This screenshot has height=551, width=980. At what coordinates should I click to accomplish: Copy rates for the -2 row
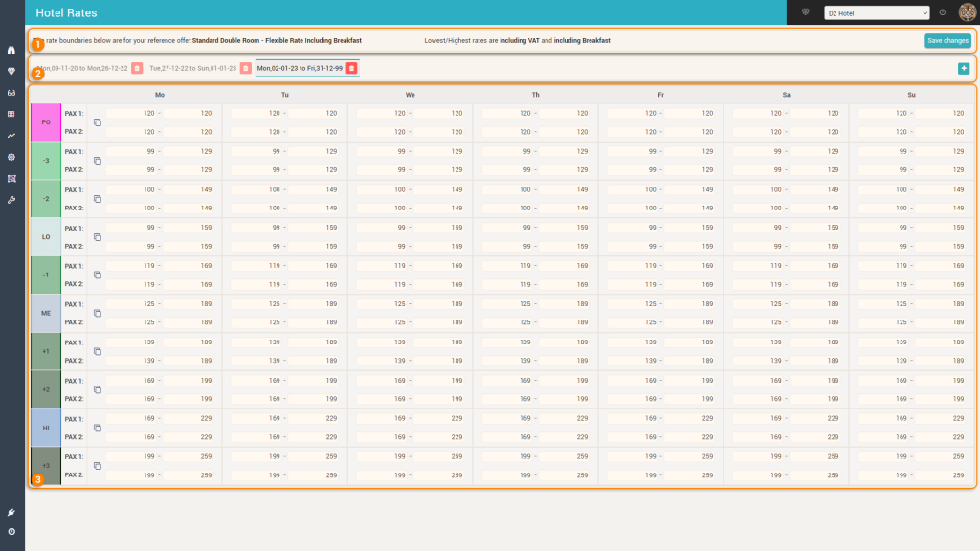[x=98, y=199]
